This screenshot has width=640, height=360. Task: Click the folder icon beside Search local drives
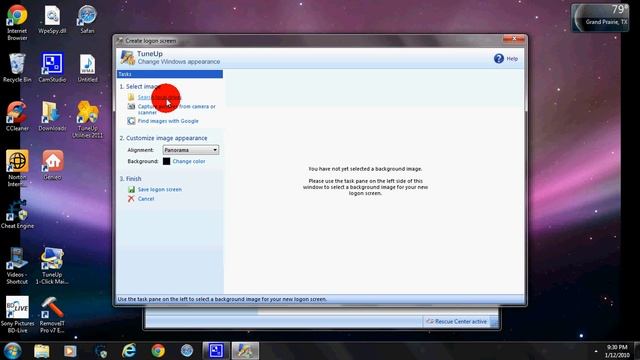click(131, 97)
